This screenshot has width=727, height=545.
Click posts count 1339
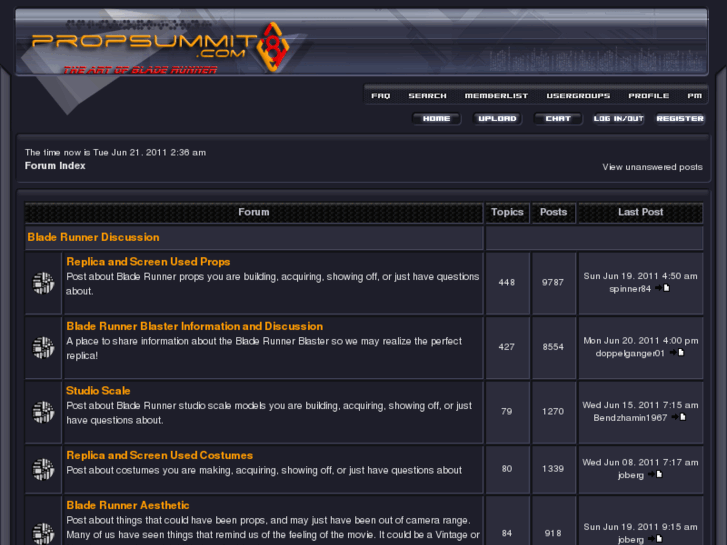point(553,468)
